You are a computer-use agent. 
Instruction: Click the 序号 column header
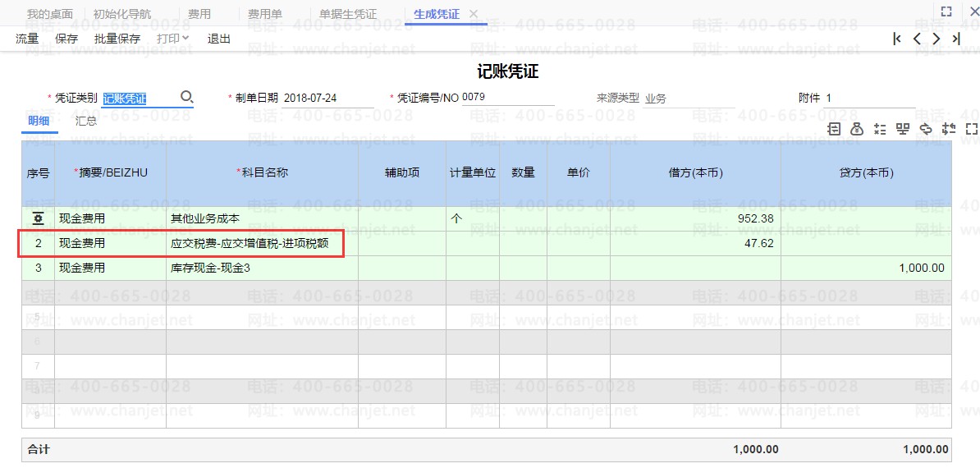click(x=38, y=173)
